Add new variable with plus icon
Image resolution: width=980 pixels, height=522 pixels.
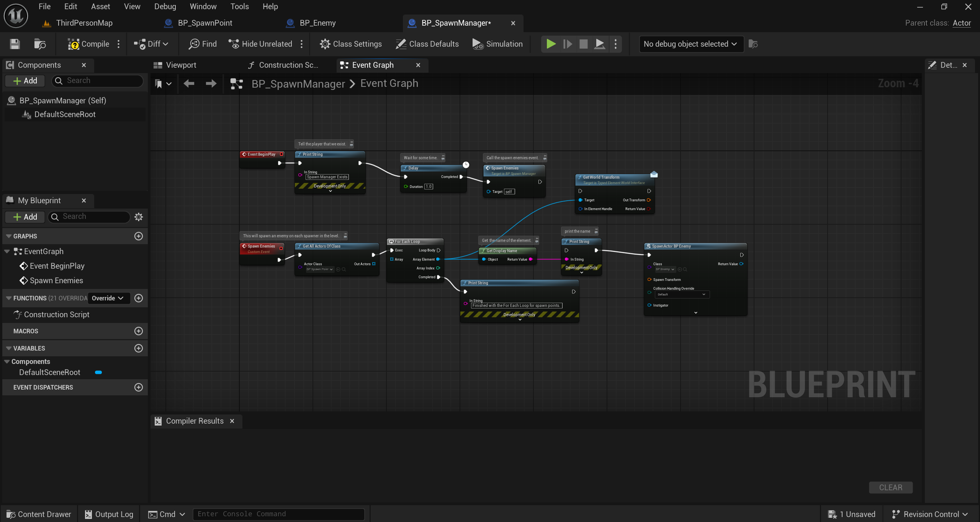tap(139, 348)
